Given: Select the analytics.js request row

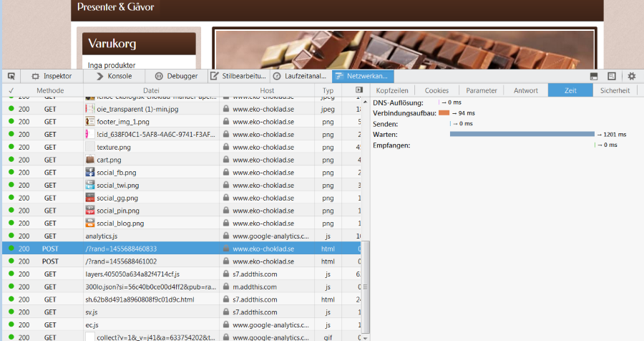Looking at the screenshot, I should click(182, 236).
